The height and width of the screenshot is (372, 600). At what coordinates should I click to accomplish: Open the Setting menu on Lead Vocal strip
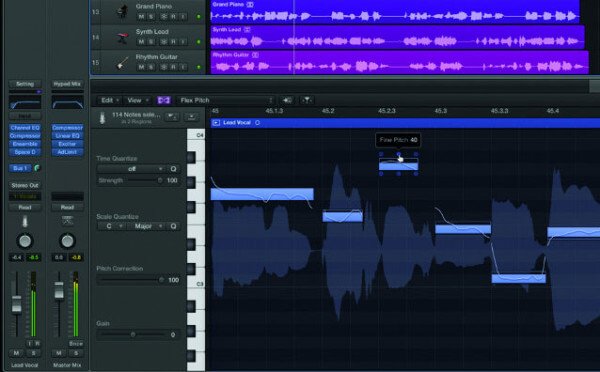pyautogui.click(x=25, y=84)
